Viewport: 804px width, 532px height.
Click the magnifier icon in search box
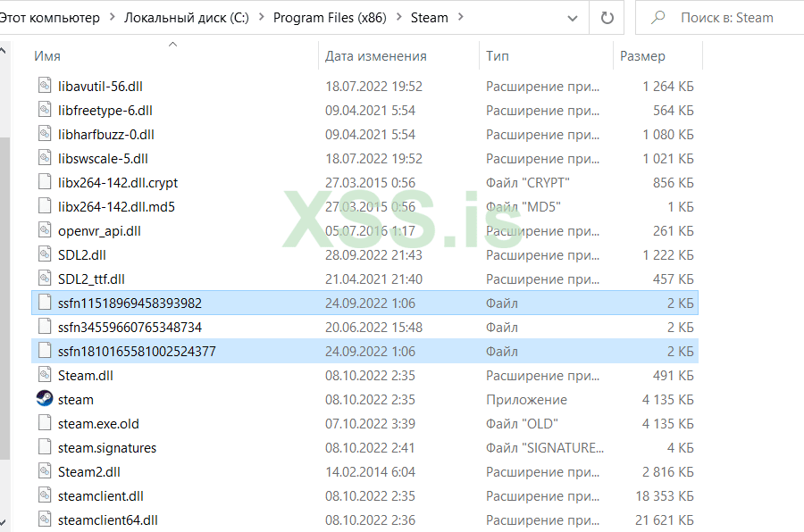click(657, 18)
